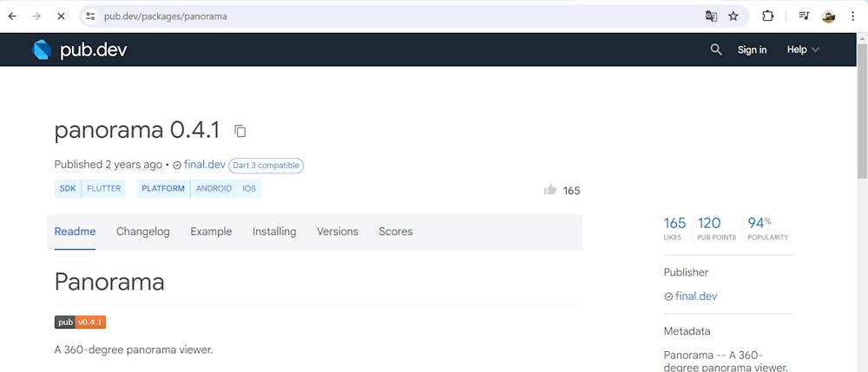The width and height of the screenshot is (868, 372).
Task: Click the 165 like count beside thumbs-up
Action: tap(572, 191)
